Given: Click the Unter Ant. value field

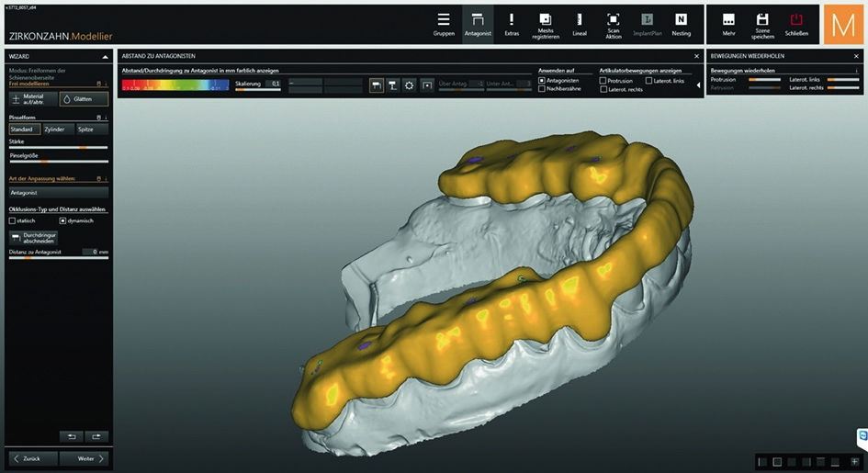Looking at the screenshot, I should (524, 84).
